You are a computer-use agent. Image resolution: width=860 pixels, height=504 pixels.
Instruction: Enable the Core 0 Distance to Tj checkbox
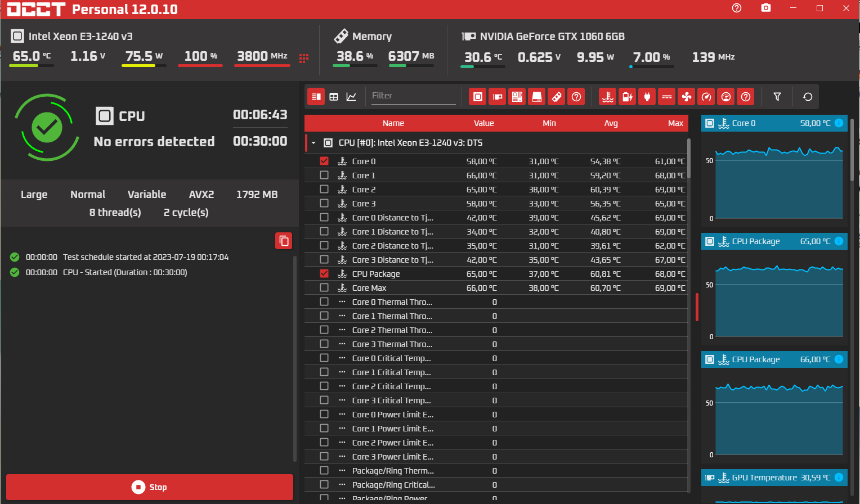click(x=324, y=217)
